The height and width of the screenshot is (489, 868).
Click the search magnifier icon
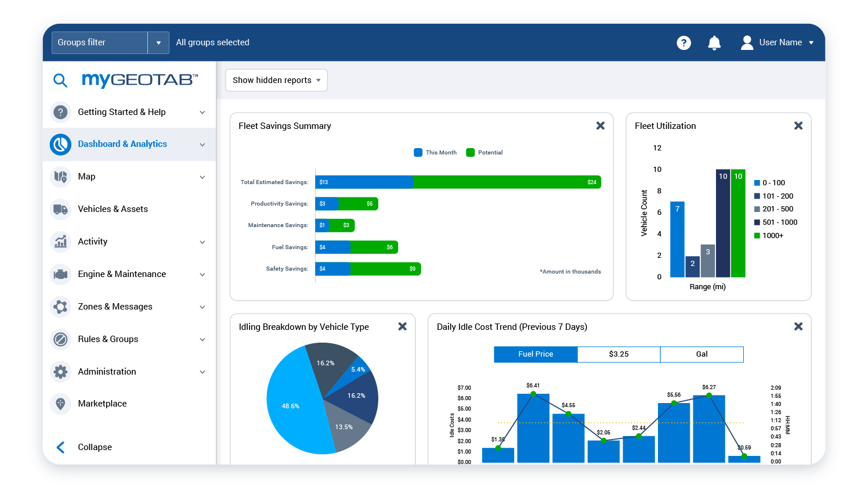pyautogui.click(x=60, y=80)
